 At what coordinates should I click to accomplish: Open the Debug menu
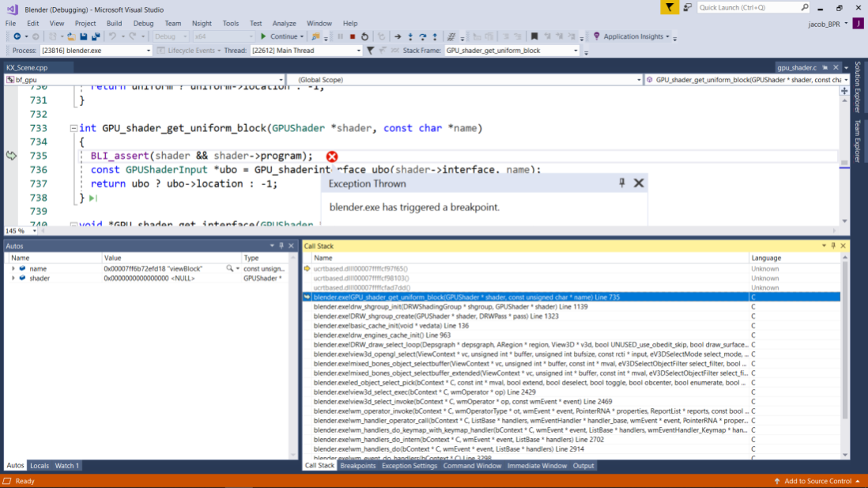[143, 23]
